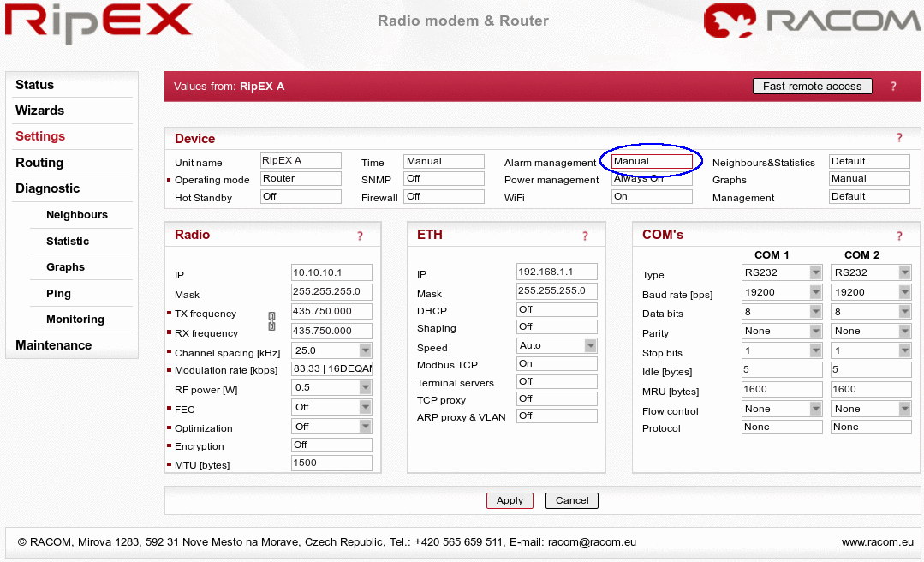Viewport: 924px width, 562px height.
Task: Open the WiFi setting field
Action: [652, 196]
